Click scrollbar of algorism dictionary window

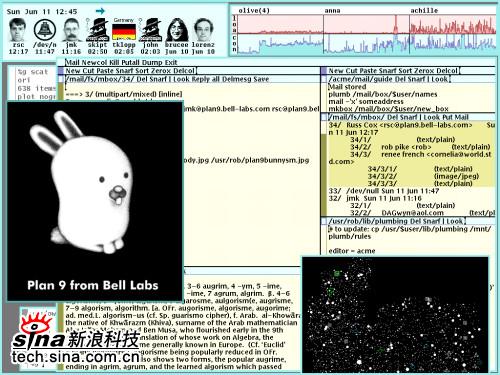click(61, 337)
